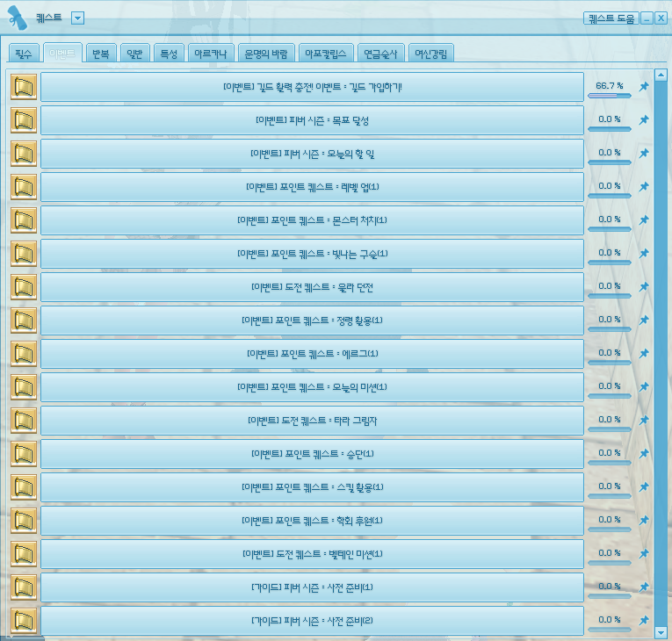The width and height of the screenshot is (672, 641).
Task: Open the 연금술사 tab
Action: tap(380, 54)
